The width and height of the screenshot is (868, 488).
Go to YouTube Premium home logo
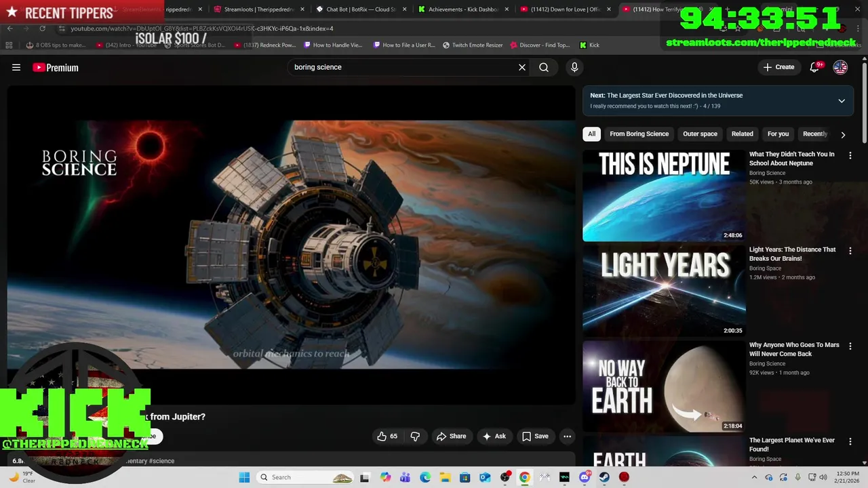pos(56,67)
